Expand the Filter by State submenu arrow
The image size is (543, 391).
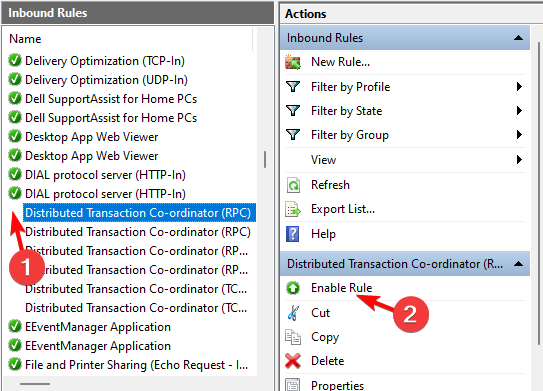pyautogui.click(x=519, y=111)
